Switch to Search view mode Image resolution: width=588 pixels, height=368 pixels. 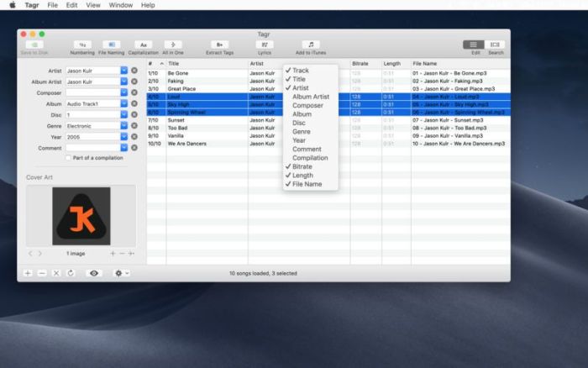click(496, 45)
